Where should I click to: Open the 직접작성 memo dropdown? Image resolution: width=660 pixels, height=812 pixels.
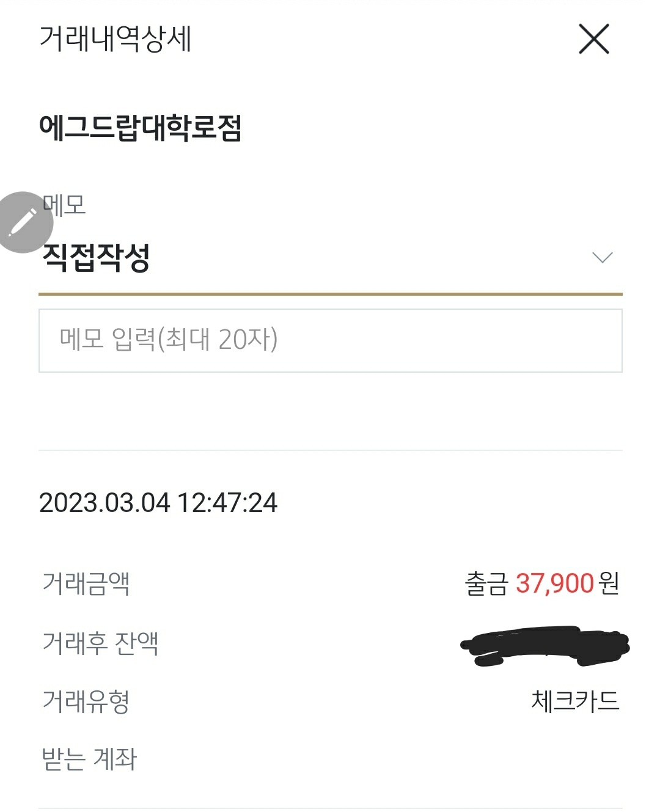[96, 258]
